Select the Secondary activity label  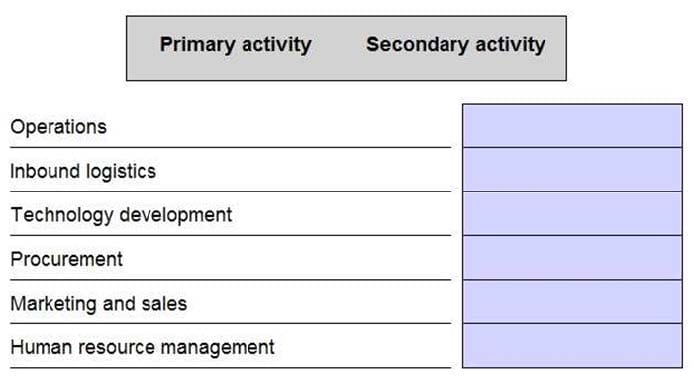[456, 45]
